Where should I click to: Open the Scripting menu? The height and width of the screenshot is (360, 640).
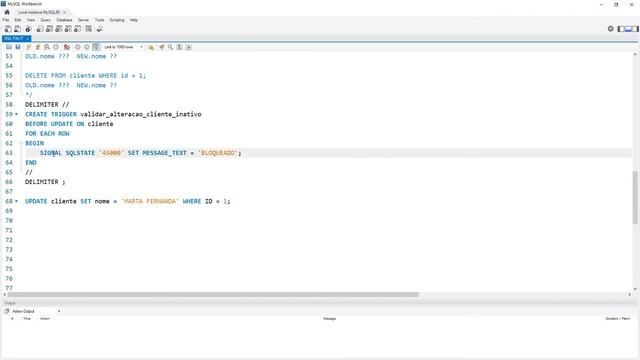(x=117, y=20)
